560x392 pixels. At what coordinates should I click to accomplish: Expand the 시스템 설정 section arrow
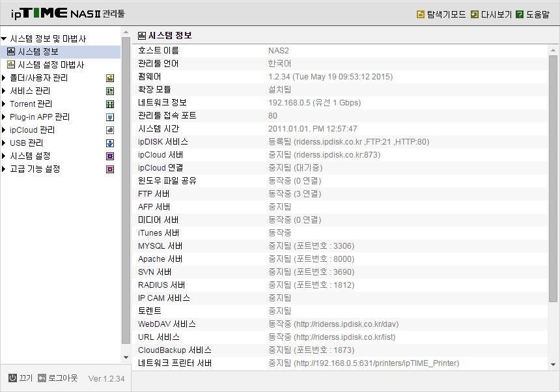click(3, 156)
